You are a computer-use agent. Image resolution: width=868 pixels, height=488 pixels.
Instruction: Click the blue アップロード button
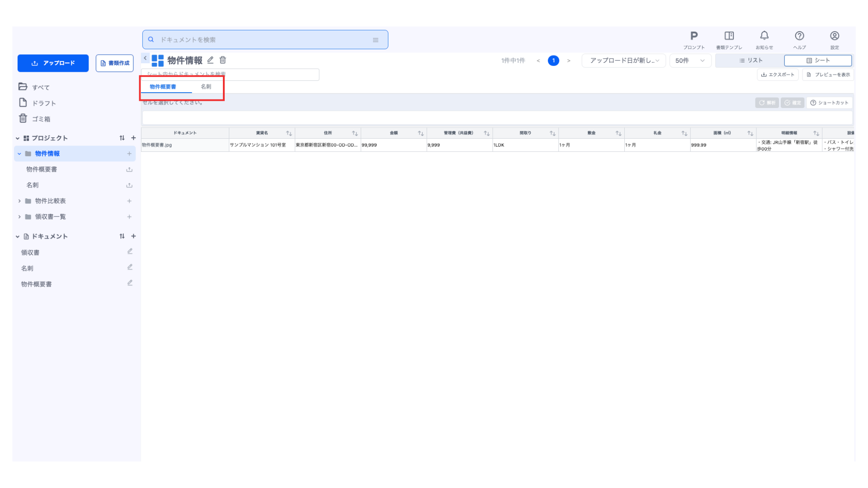click(x=53, y=63)
